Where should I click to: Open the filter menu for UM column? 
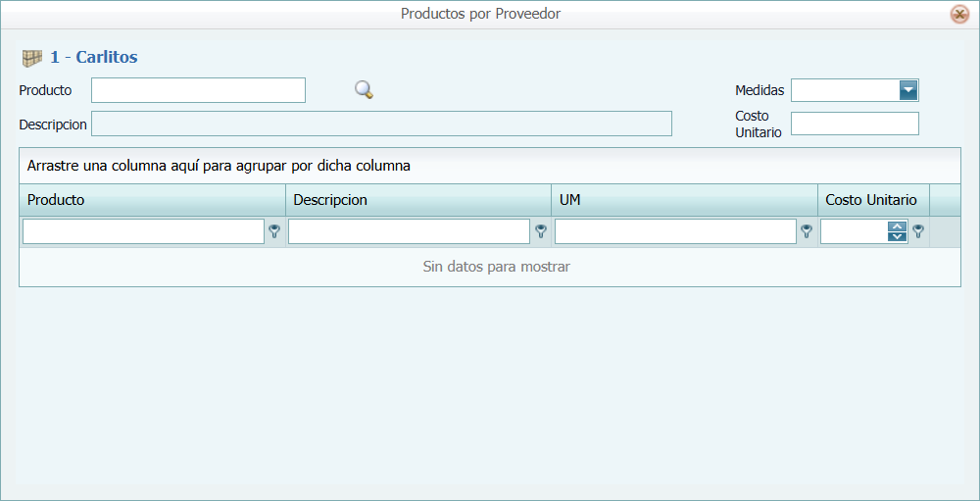pos(807,231)
